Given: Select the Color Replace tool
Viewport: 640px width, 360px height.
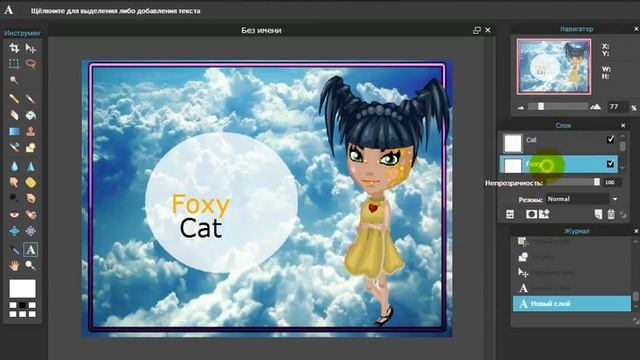Looking at the screenshot, I should point(14,147).
